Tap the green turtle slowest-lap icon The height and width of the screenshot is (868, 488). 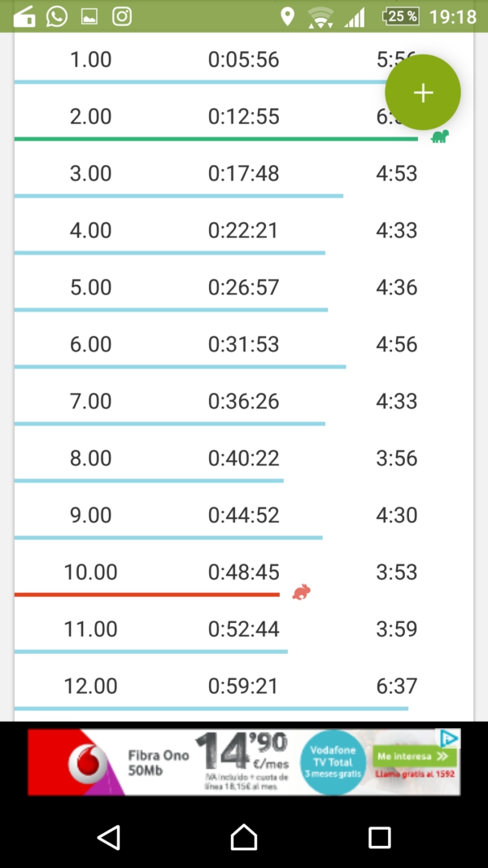(x=440, y=136)
